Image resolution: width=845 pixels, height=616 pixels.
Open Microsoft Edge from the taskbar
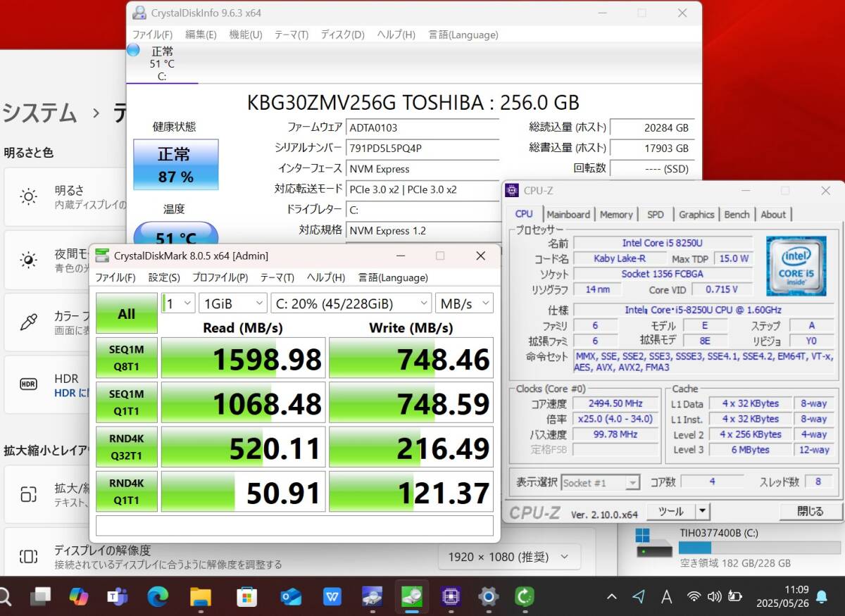(158, 597)
